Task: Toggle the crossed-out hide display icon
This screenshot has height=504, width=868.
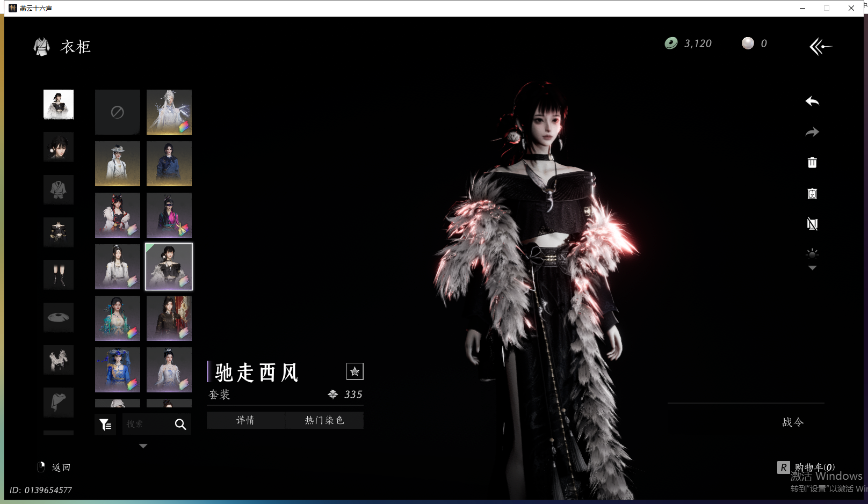Action: (812, 224)
